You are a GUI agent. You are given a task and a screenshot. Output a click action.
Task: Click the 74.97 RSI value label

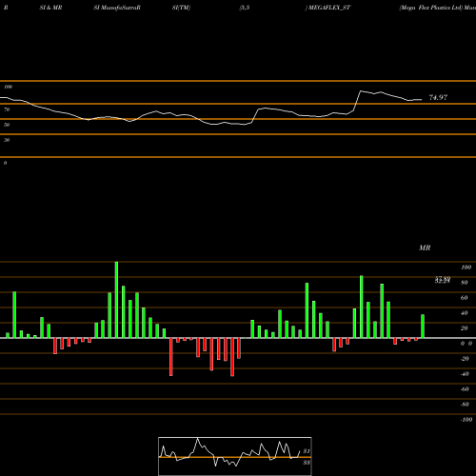click(x=438, y=97)
